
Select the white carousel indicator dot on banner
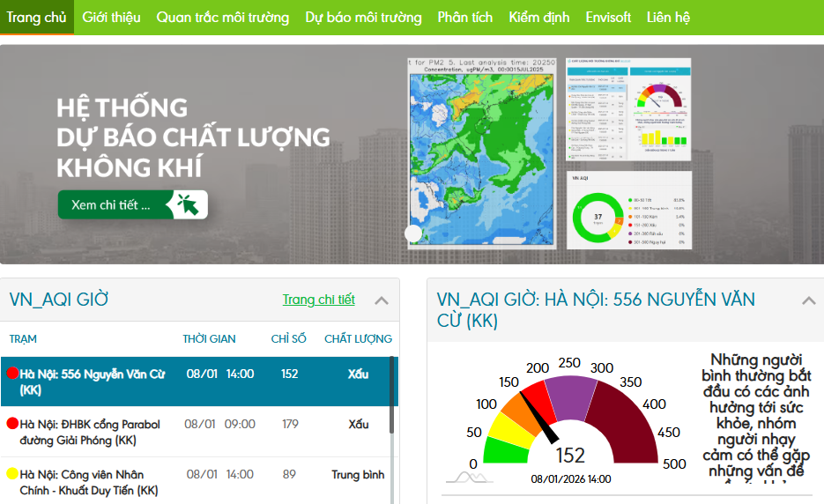pyautogui.click(x=413, y=233)
